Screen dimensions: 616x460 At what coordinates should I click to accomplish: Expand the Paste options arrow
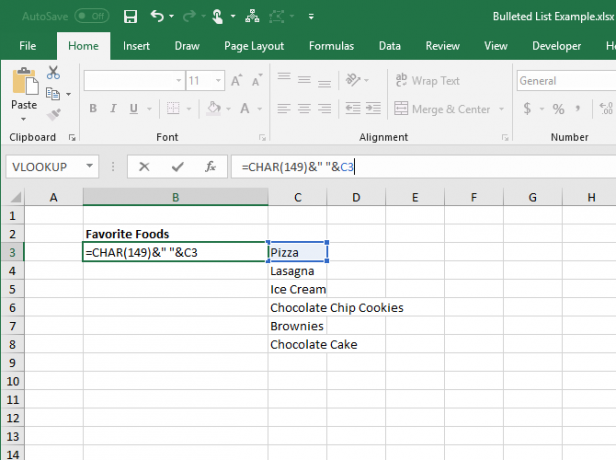point(24,119)
